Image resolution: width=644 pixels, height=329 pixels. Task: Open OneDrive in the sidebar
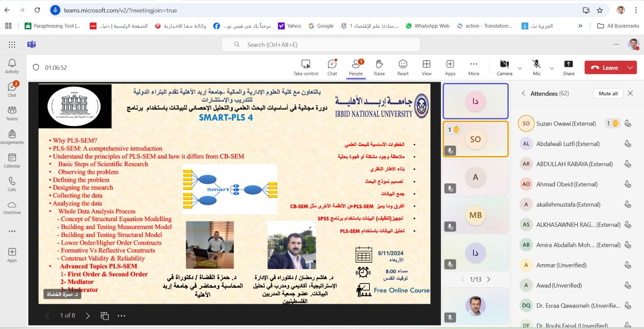12,208
